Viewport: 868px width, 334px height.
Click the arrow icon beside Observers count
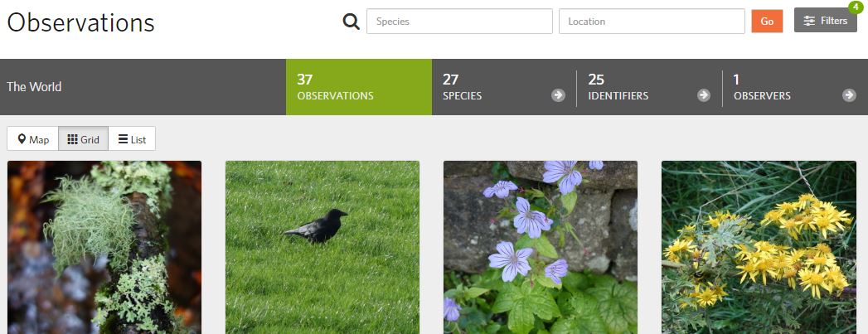(849, 95)
